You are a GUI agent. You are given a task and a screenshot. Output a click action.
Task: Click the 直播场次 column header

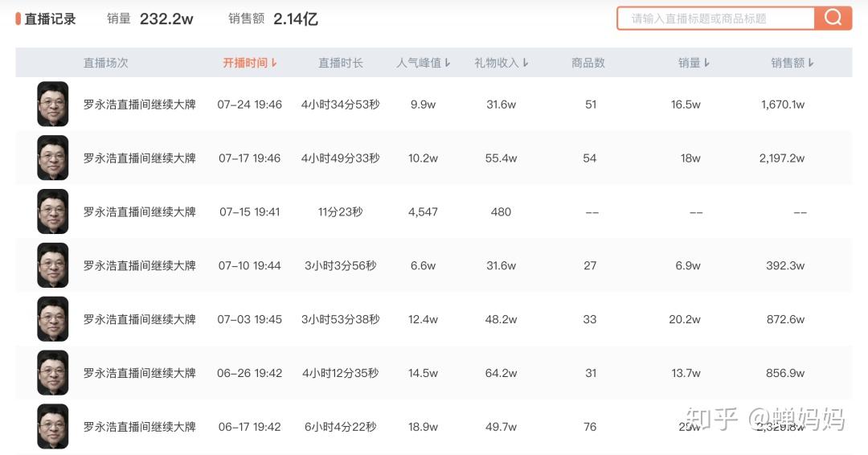[106, 63]
